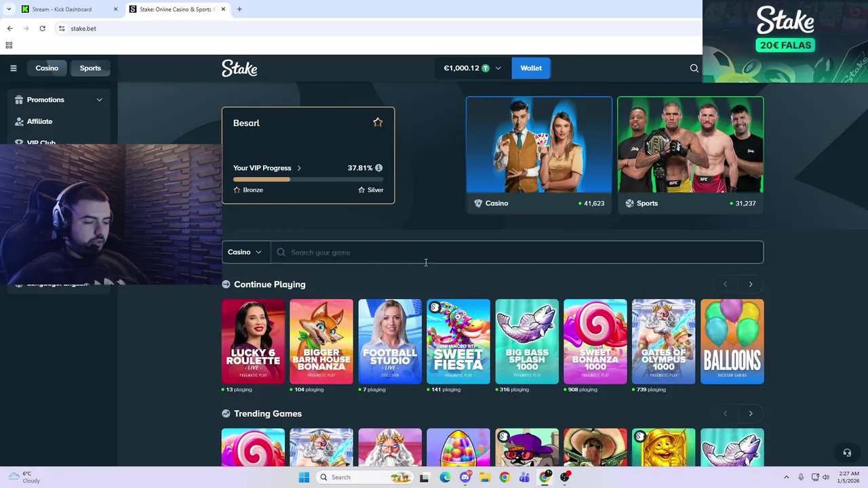Viewport: 868px width, 488px height.
Task: Click the Stake logo in the header
Action: [x=239, y=68]
